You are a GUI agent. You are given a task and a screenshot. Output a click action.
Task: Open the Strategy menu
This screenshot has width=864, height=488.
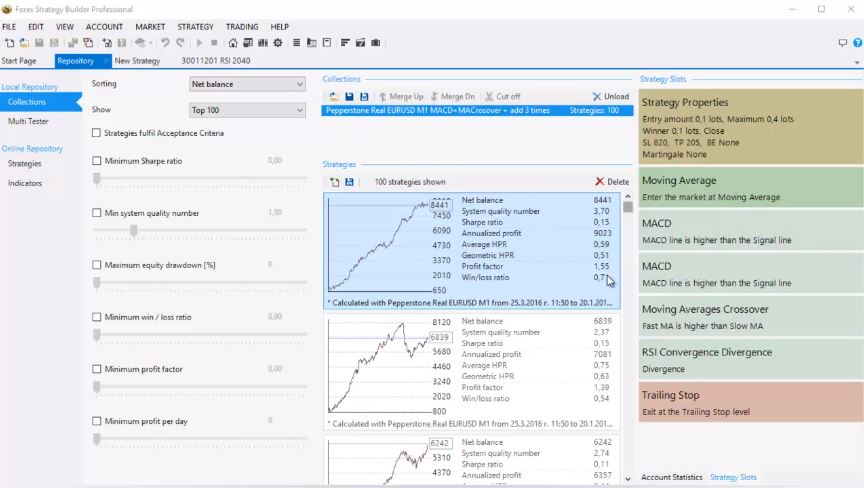(195, 27)
